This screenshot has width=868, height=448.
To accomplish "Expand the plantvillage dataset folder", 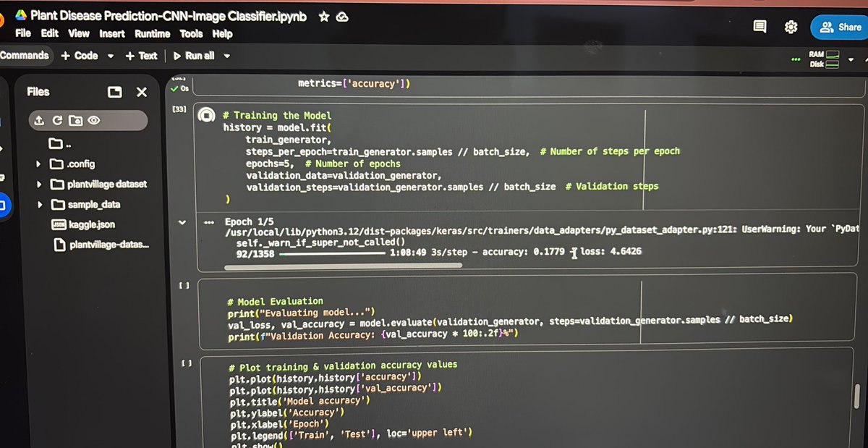I will [38, 184].
